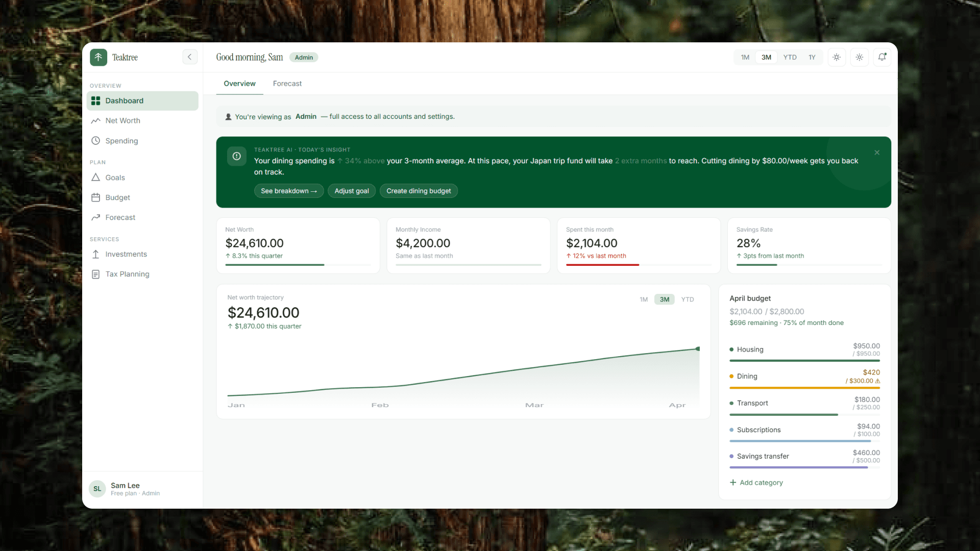980x551 pixels.
Task: Click the insight alert icon in the green banner
Action: click(x=237, y=156)
